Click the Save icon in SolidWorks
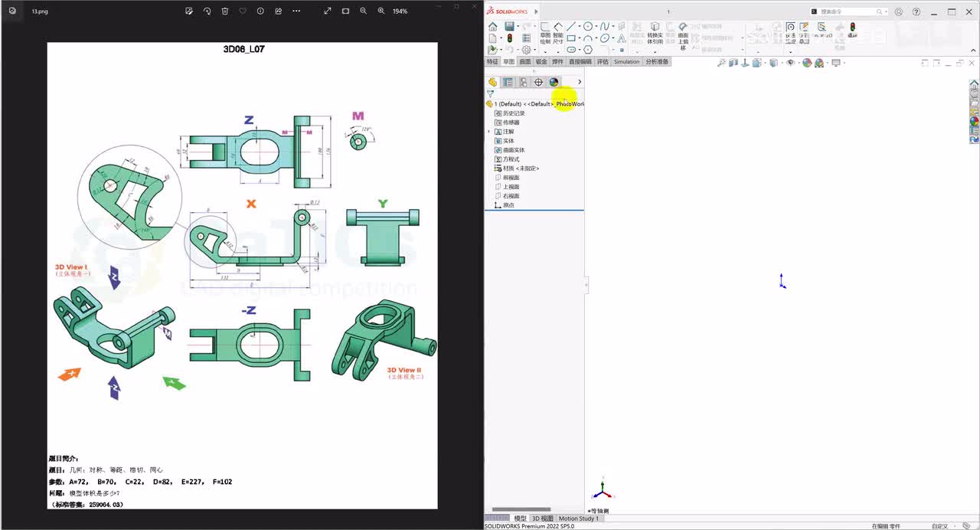Viewport: 980px width, 530px height. pos(509,27)
